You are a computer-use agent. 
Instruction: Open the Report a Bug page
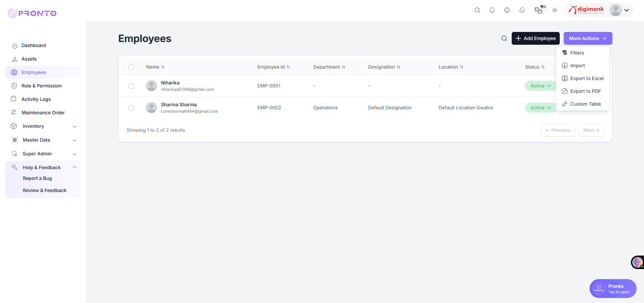point(37,178)
